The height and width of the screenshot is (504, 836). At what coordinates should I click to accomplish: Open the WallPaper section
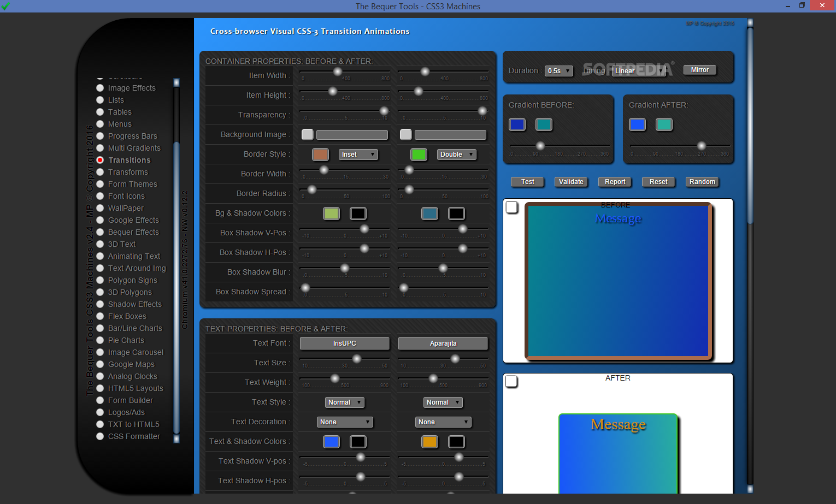(126, 208)
